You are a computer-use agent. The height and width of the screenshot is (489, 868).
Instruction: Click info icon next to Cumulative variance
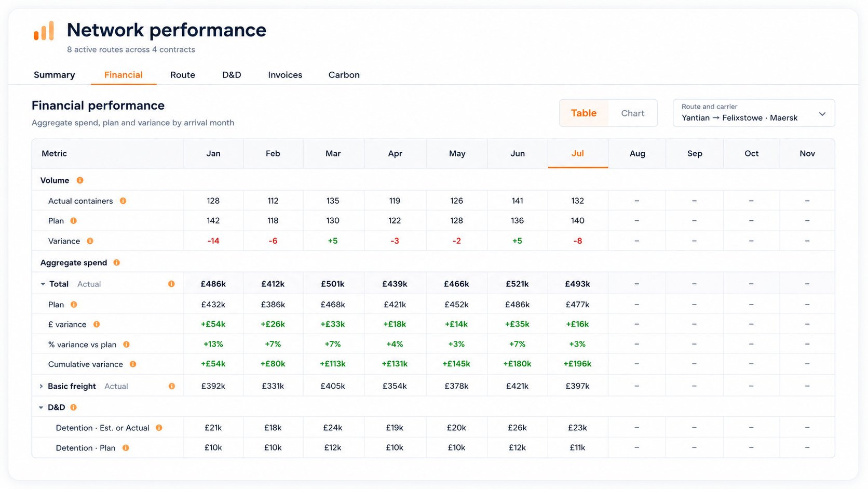[x=133, y=364]
